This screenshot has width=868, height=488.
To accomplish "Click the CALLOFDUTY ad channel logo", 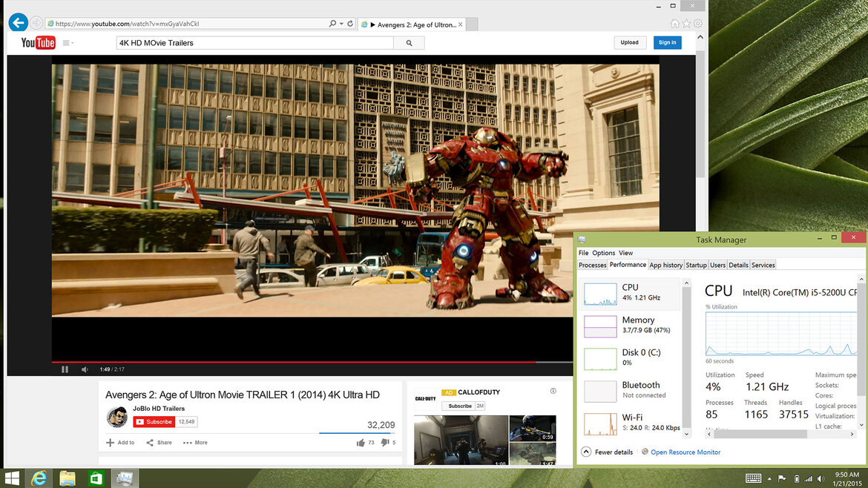I will click(x=426, y=398).
